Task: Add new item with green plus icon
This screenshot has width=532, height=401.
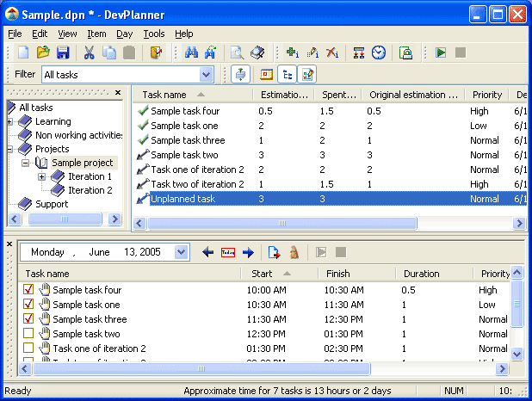Action: coord(293,52)
